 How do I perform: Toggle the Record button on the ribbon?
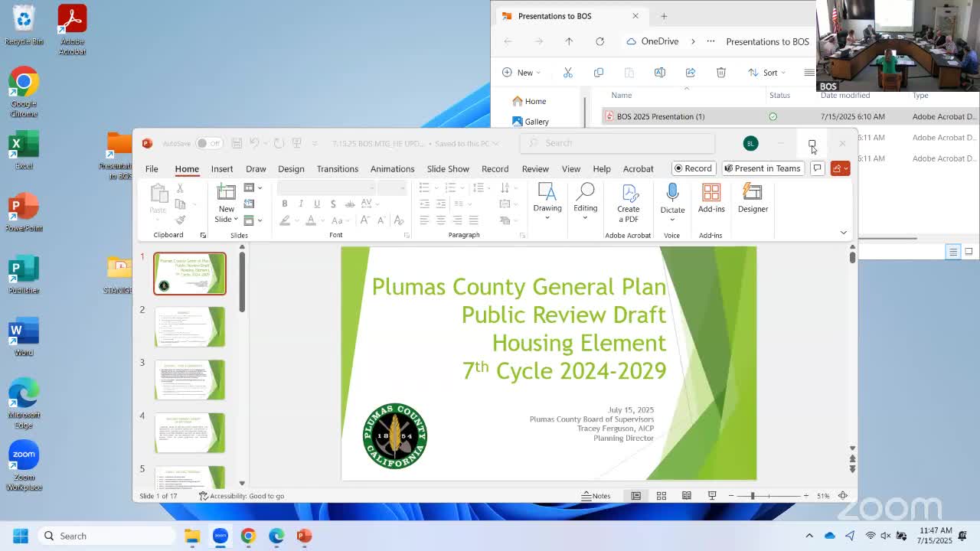pos(694,168)
